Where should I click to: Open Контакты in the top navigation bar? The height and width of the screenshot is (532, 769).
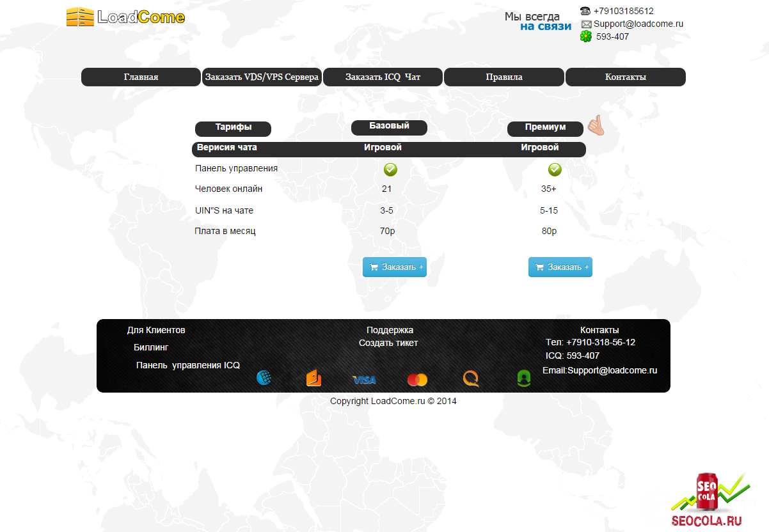point(626,77)
